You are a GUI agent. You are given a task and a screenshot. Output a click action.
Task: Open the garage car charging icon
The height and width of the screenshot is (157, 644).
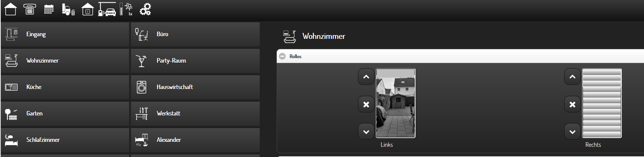click(107, 9)
